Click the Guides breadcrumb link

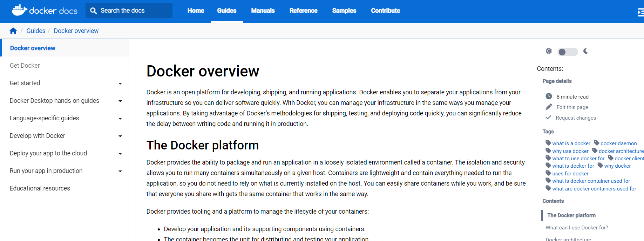coord(36,31)
